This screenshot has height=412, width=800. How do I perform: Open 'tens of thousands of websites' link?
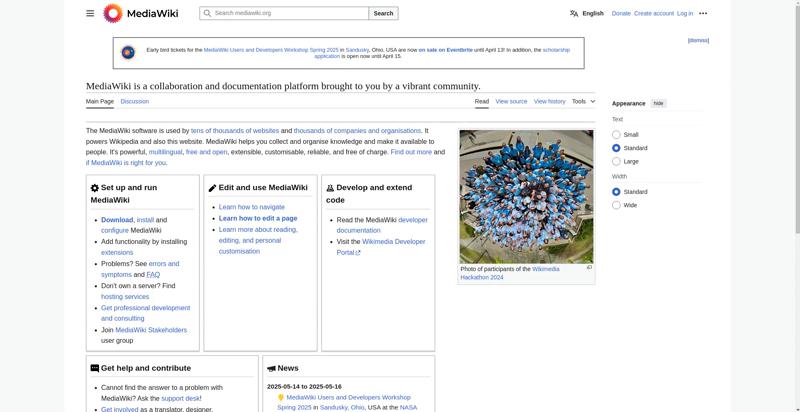tap(235, 131)
